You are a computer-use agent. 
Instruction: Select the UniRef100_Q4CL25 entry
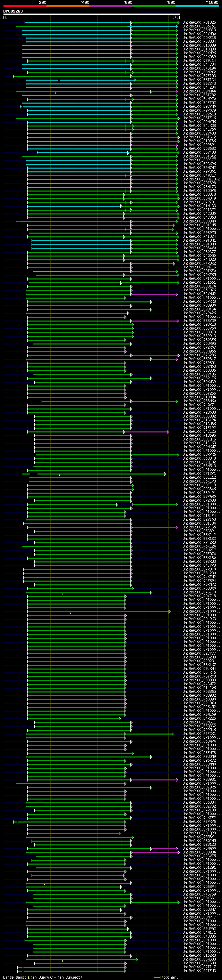[199, 431]
